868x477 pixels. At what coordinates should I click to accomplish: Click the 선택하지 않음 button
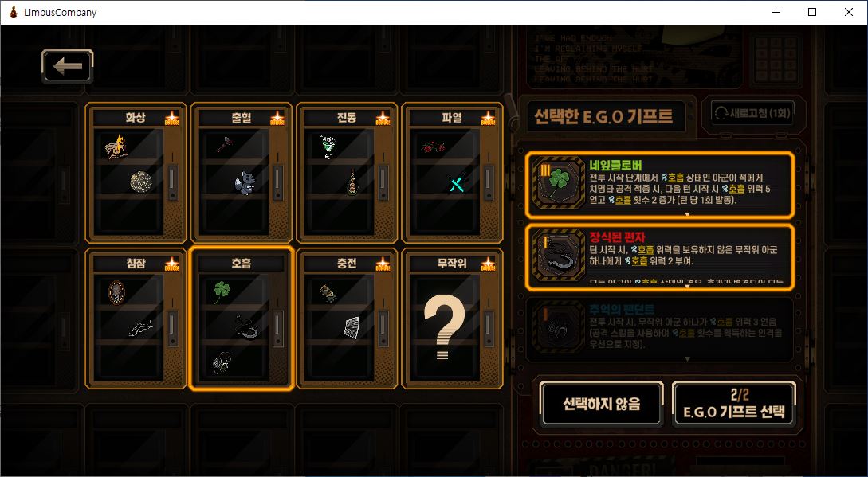click(x=602, y=404)
